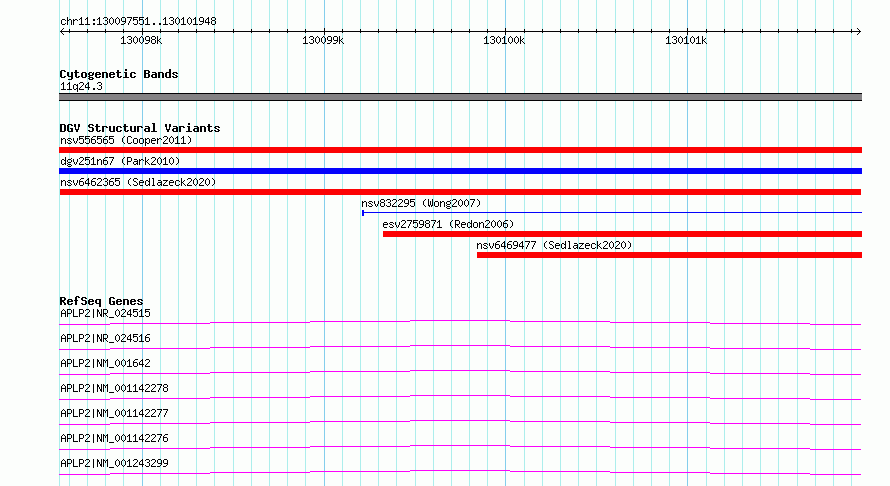The image size is (890, 486).
Task: Open variant nsv556565 (Cooper2011) label
Action: [126, 140]
